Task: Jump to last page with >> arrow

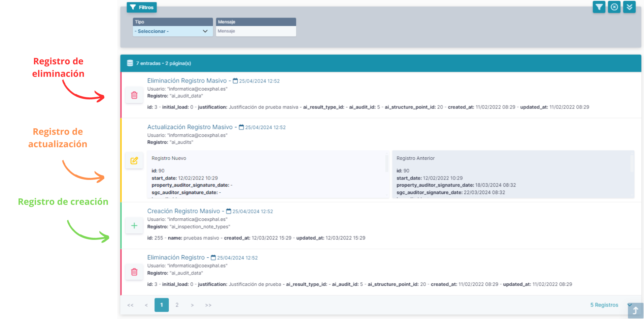Action: [208, 305]
